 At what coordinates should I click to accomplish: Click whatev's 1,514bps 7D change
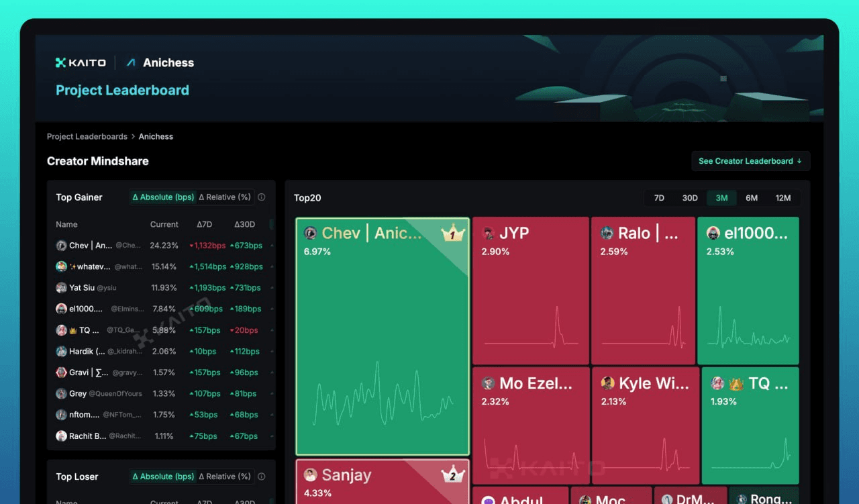click(x=207, y=266)
